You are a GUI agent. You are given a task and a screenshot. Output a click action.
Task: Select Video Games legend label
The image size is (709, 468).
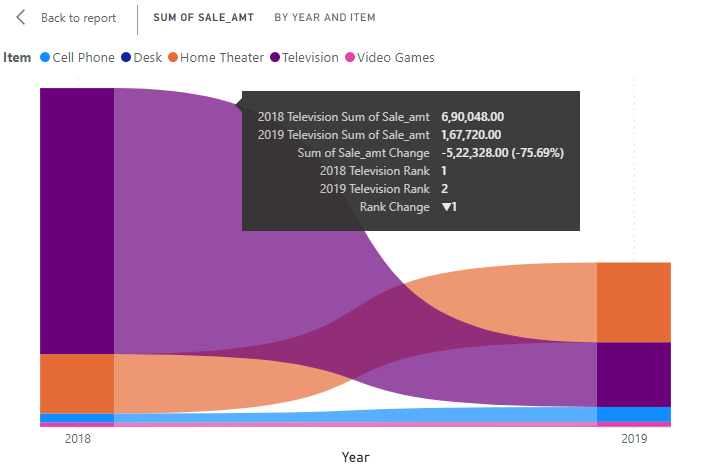click(396, 58)
